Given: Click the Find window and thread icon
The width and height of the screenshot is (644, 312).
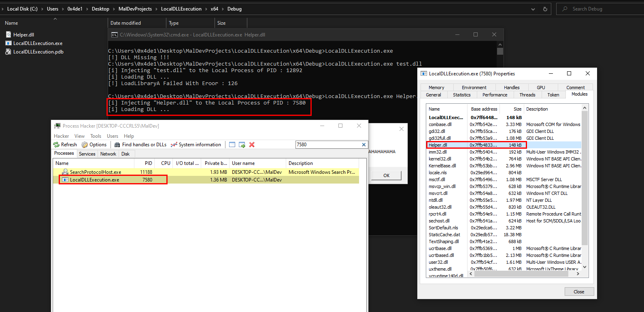Looking at the screenshot, I should pos(242,145).
